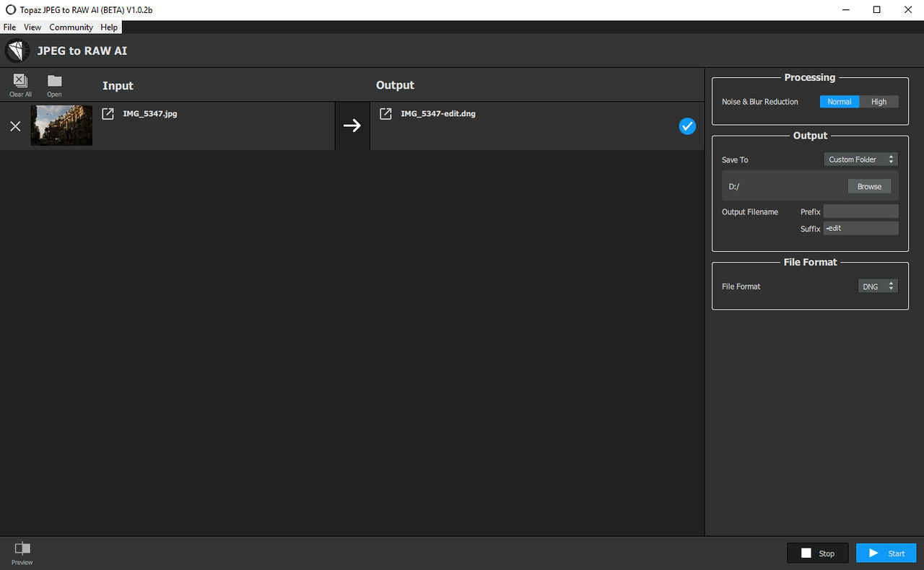
Task: Click the Clear All icon
Action: click(20, 82)
